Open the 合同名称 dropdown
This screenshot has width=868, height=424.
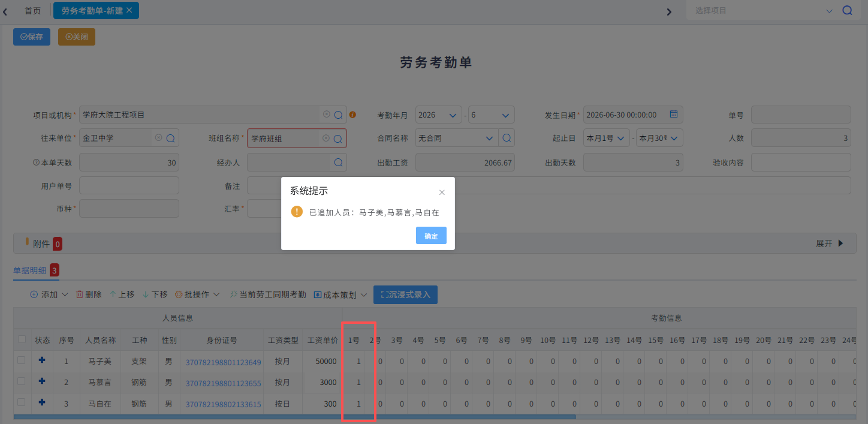coord(457,138)
